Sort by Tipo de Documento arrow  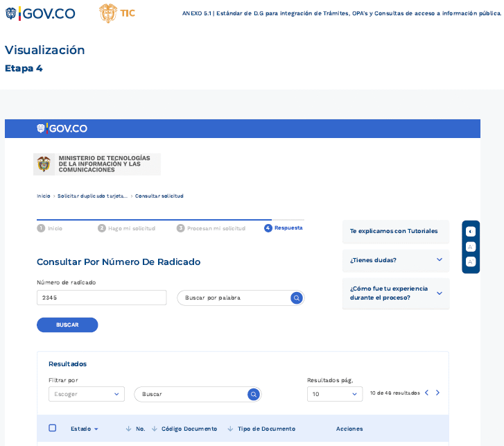pos(230,429)
